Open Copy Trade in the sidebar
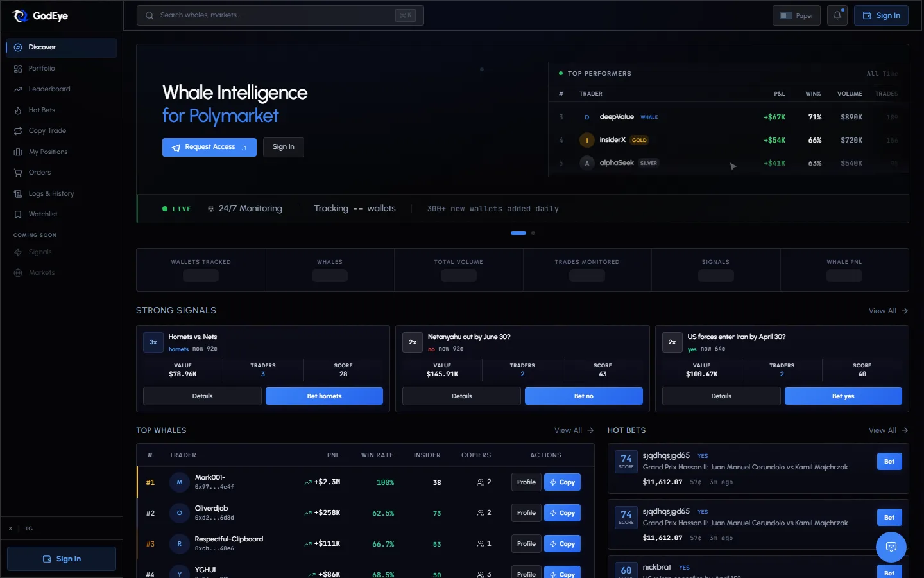The width and height of the screenshot is (924, 578). pyautogui.click(x=47, y=131)
